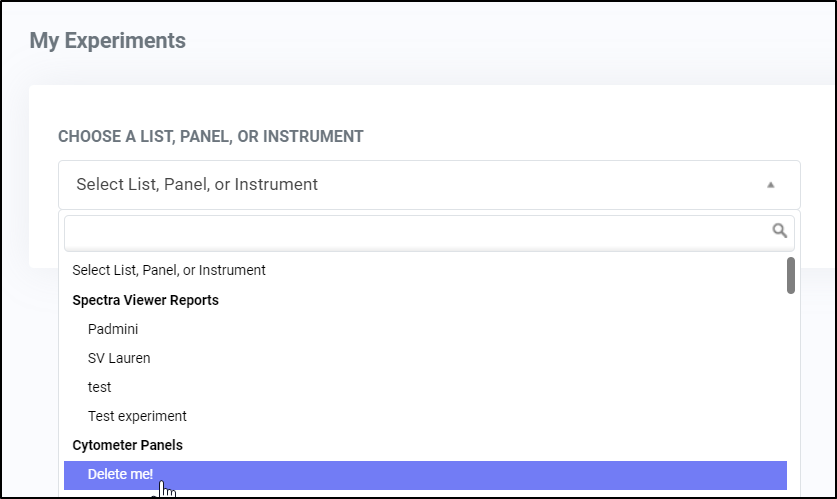The image size is (837, 499).
Task: Click the Cytometer Panels group header
Action: 127,445
